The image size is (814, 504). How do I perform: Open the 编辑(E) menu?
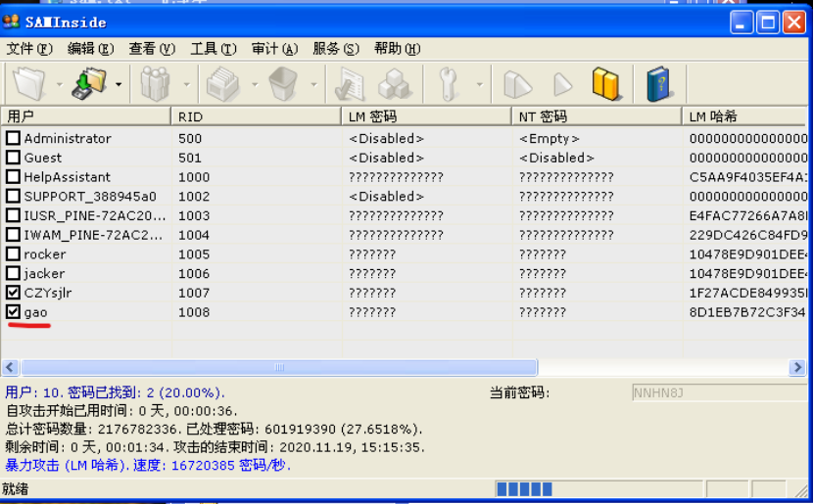pos(90,49)
